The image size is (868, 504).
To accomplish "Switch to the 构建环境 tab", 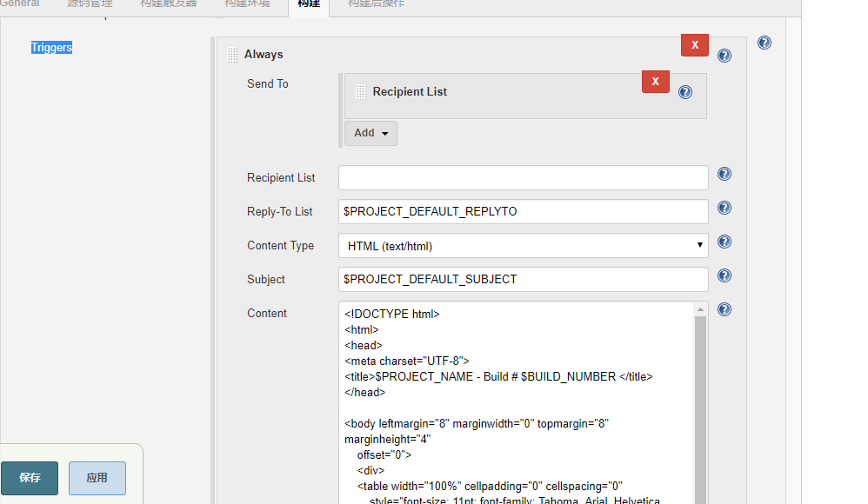I will (x=247, y=3).
